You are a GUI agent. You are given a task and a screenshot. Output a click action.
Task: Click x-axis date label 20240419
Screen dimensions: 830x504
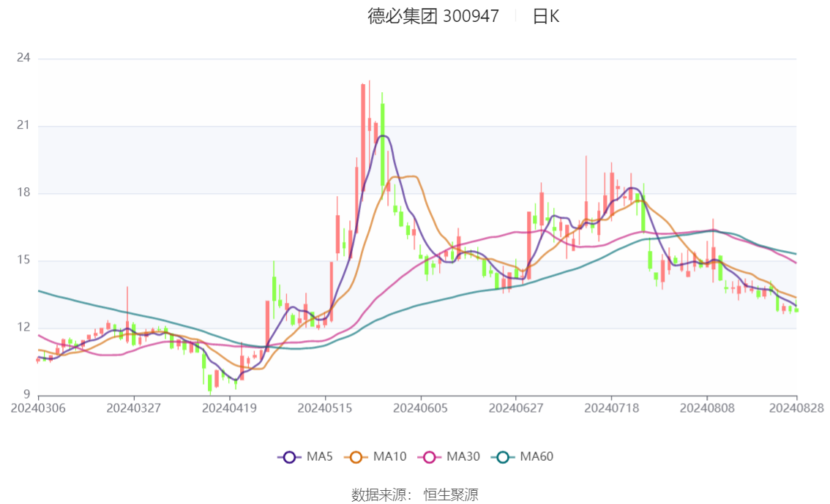(229, 408)
